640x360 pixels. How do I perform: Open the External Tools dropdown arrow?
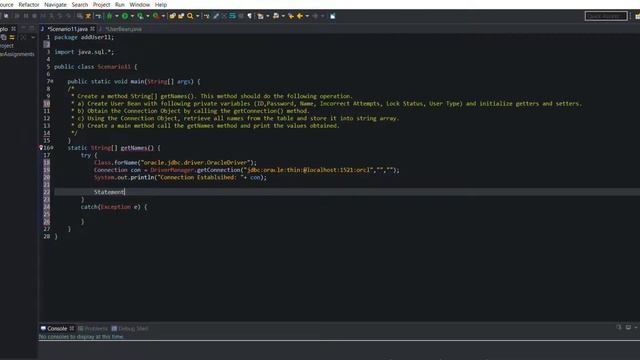[163, 16]
